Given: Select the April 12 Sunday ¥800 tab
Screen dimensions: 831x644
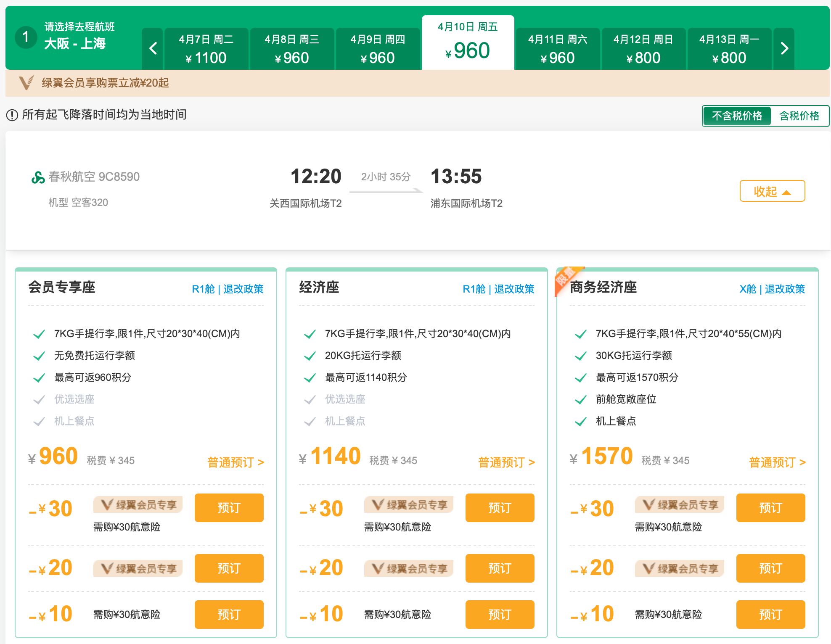Looking at the screenshot, I should point(643,49).
